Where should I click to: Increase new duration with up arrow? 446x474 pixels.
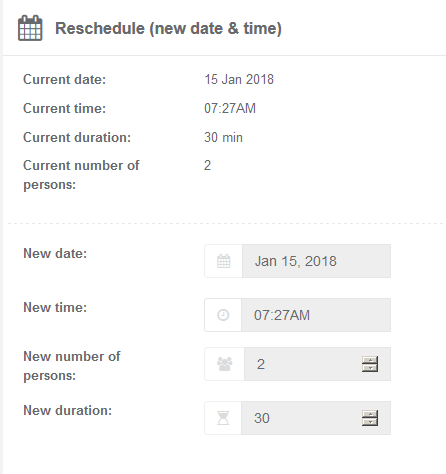(370, 414)
